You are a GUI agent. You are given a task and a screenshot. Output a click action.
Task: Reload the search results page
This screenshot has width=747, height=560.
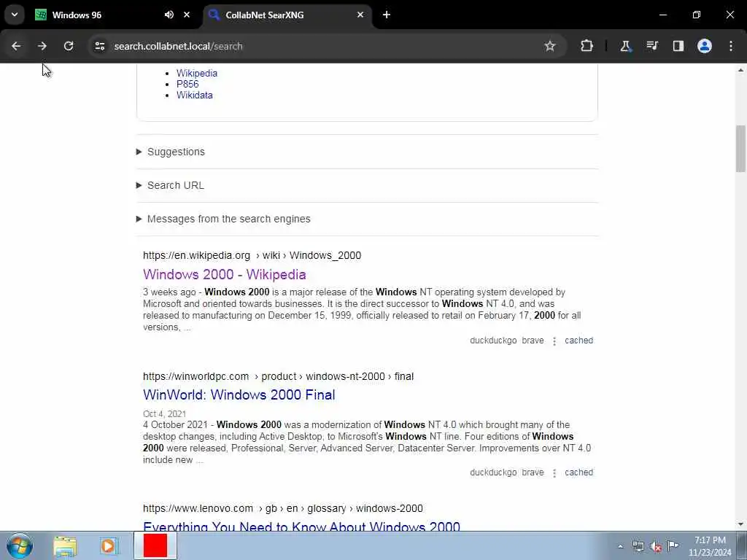click(x=69, y=46)
